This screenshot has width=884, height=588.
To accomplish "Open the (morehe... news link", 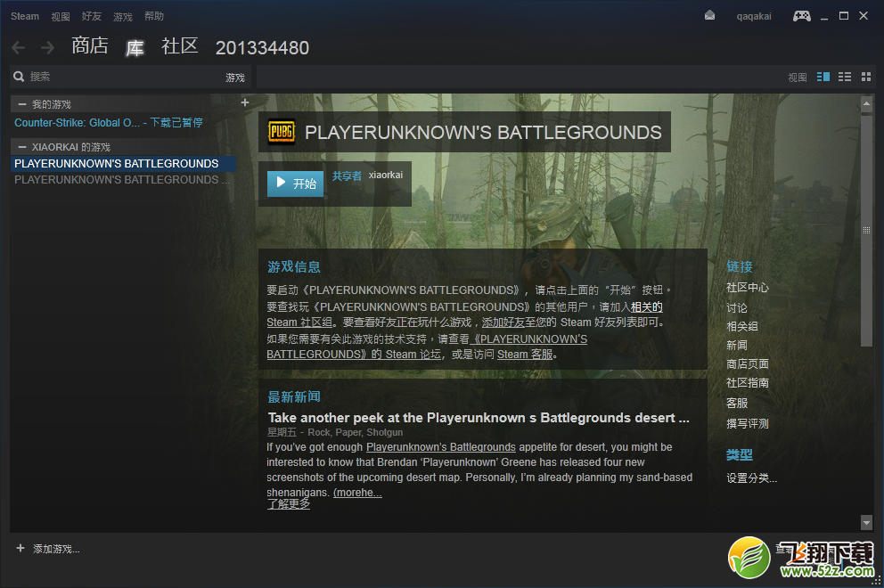I will 357,492.
